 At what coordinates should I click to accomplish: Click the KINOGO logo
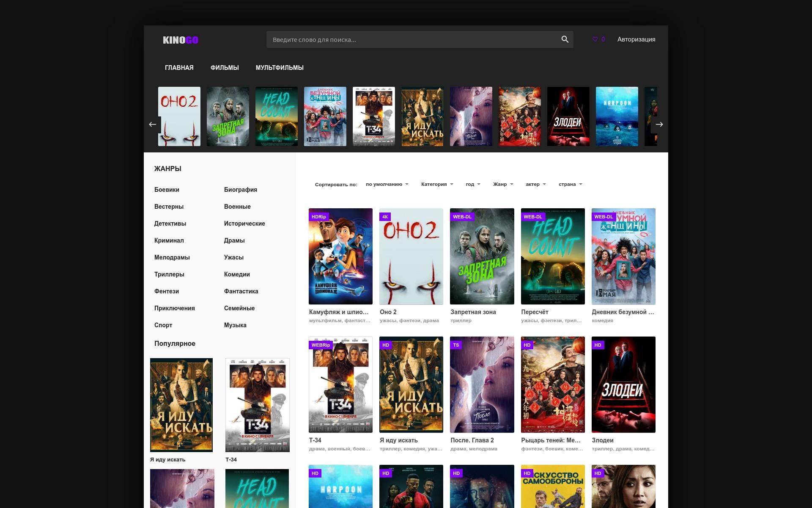[181, 40]
